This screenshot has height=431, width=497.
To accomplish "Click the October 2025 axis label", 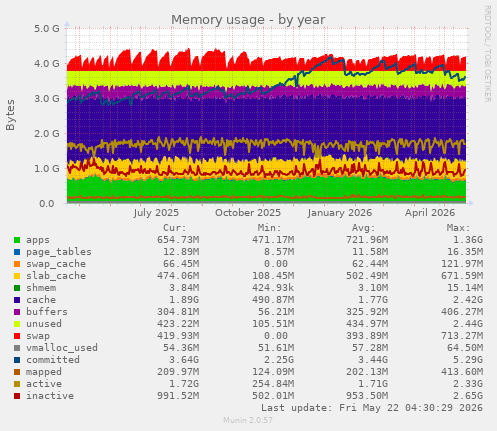I will pyautogui.click(x=248, y=213).
